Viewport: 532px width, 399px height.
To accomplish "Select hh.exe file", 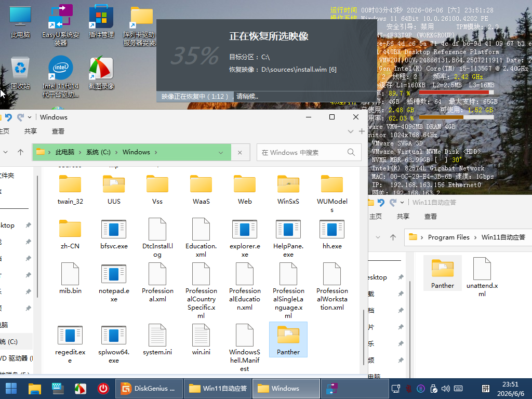I will point(332,234).
